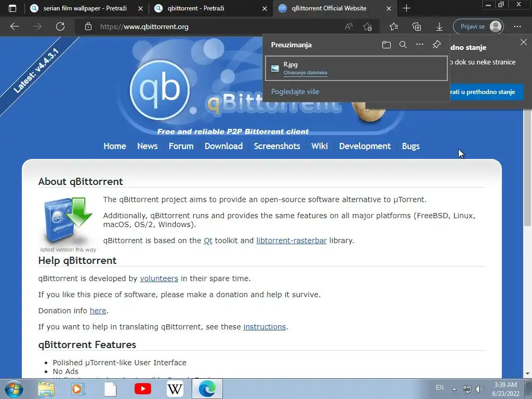
Task: Open Windows Explorer from taskbar
Action: pyautogui.click(x=46, y=389)
